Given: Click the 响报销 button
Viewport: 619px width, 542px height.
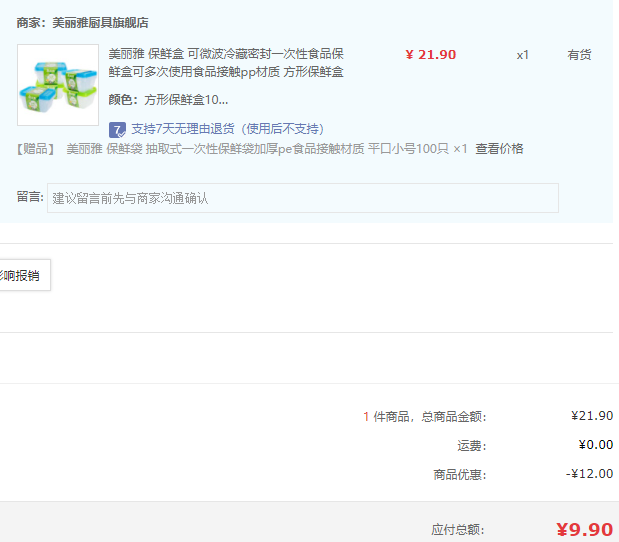Looking at the screenshot, I should 24,275.
